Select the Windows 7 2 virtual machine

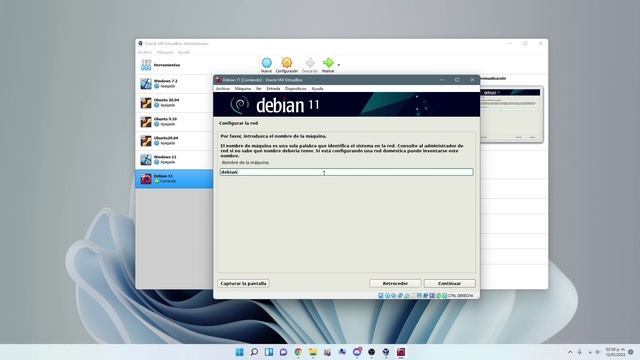click(174, 84)
